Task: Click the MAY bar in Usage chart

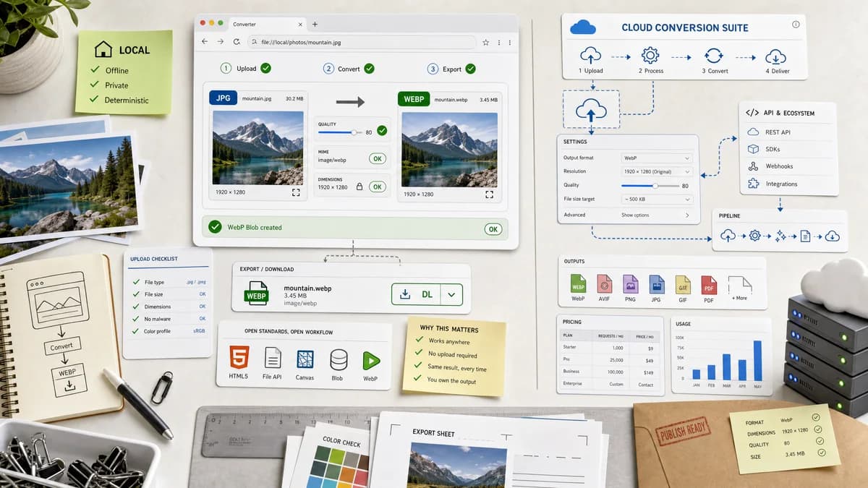Action: (757, 360)
